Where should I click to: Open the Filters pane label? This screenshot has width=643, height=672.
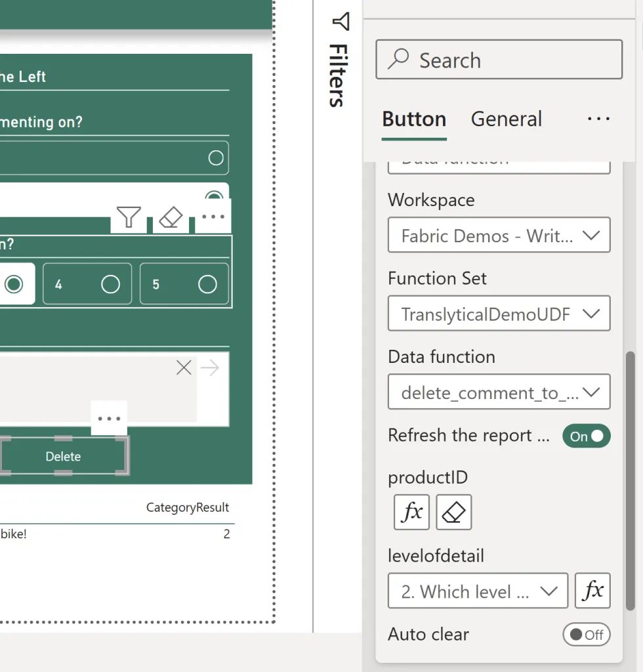[x=337, y=75]
